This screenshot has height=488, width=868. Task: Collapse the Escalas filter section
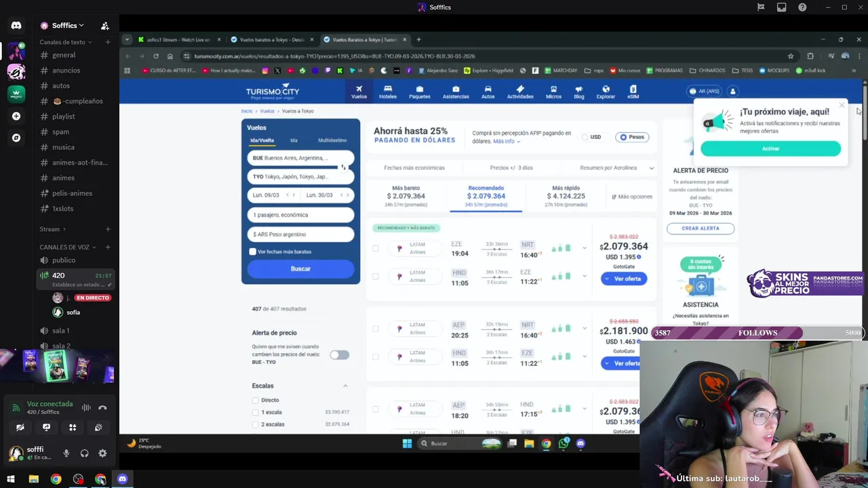tap(345, 386)
